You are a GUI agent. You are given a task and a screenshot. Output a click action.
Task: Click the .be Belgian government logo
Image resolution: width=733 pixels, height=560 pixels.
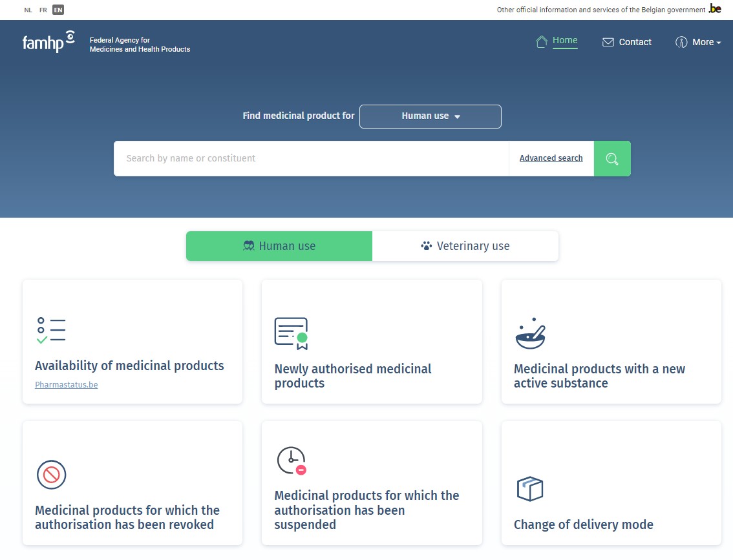pos(715,8)
